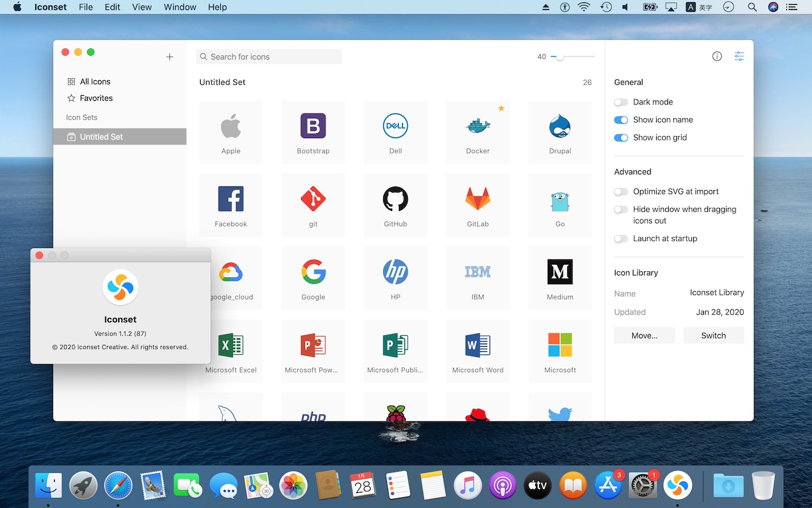Click the Dell logo icon
This screenshot has height=508, width=812.
point(395,126)
